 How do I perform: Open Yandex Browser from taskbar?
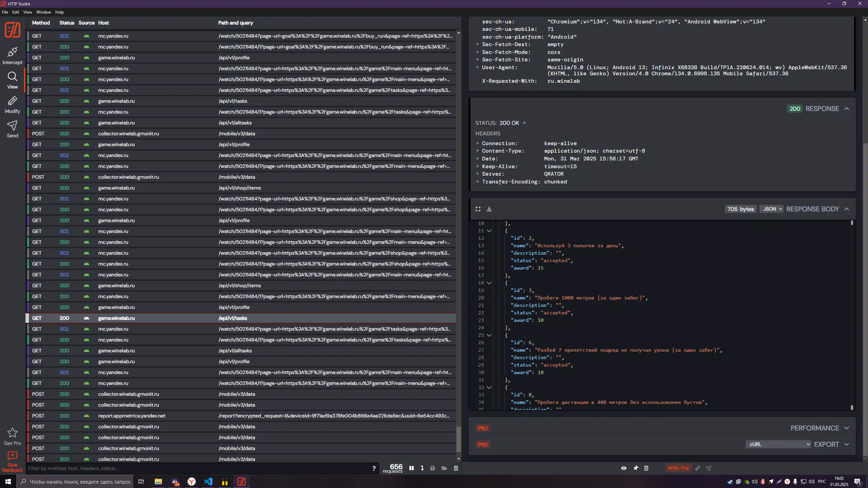pos(192,482)
